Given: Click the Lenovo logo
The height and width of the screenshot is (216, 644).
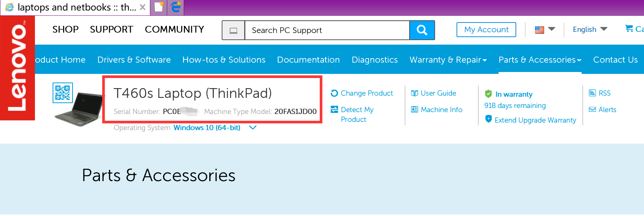Looking at the screenshot, I should 17,67.
